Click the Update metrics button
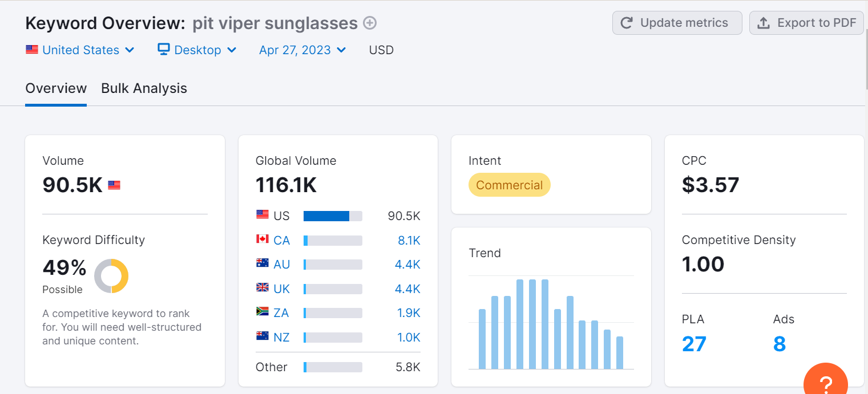This screenshot has height=394, width=868. (x=677, y=23)
